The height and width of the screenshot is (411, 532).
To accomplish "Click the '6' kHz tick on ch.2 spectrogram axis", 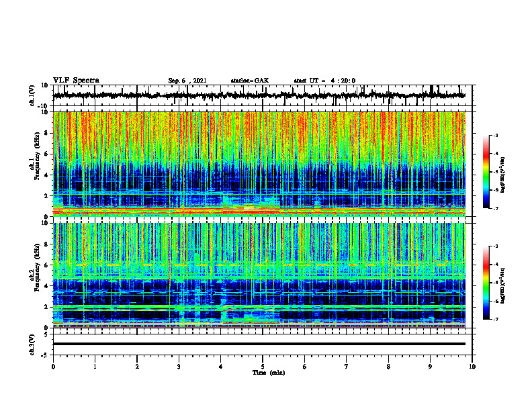I will point(48,265).
